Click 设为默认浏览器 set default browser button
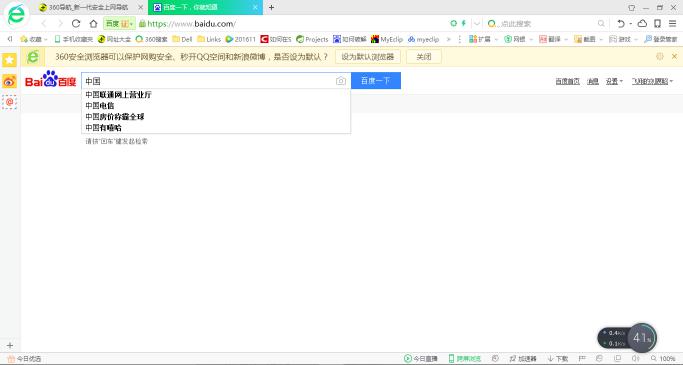Viewport: 683px width, 365px height. tap(368, 57)
